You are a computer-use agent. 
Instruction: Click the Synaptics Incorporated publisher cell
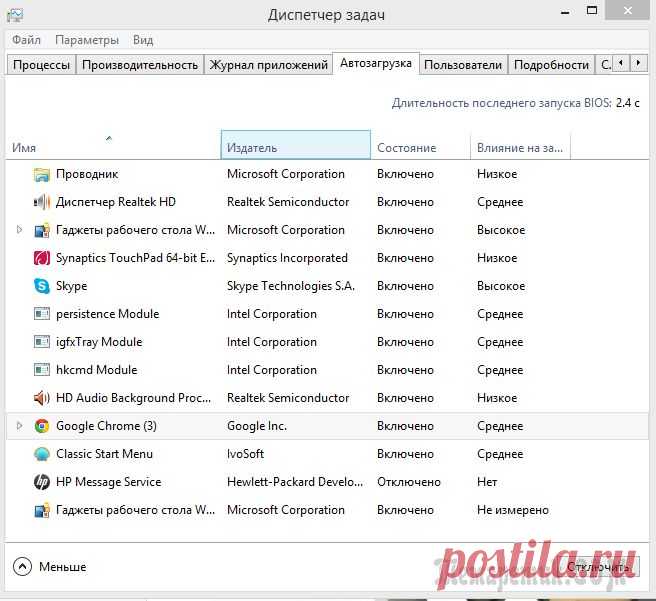click(x=287, y=258)
